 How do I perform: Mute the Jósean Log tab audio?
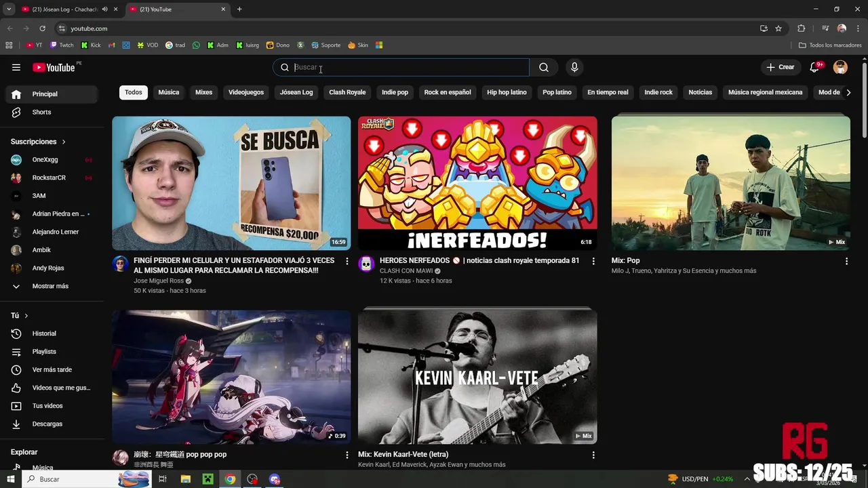tap(105, 9)
